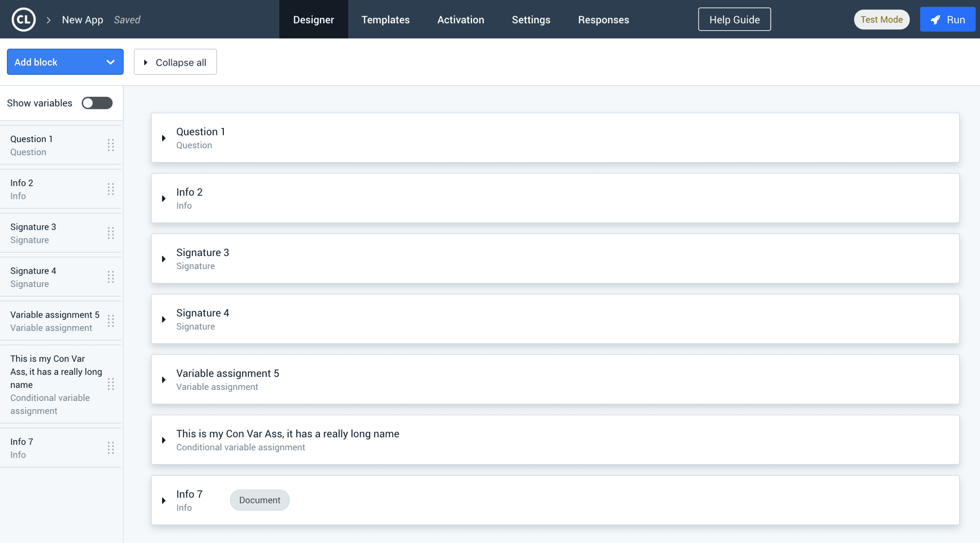Open the Responses tab
This screenshot has width=980, height=543.
[x=603, y=19]
